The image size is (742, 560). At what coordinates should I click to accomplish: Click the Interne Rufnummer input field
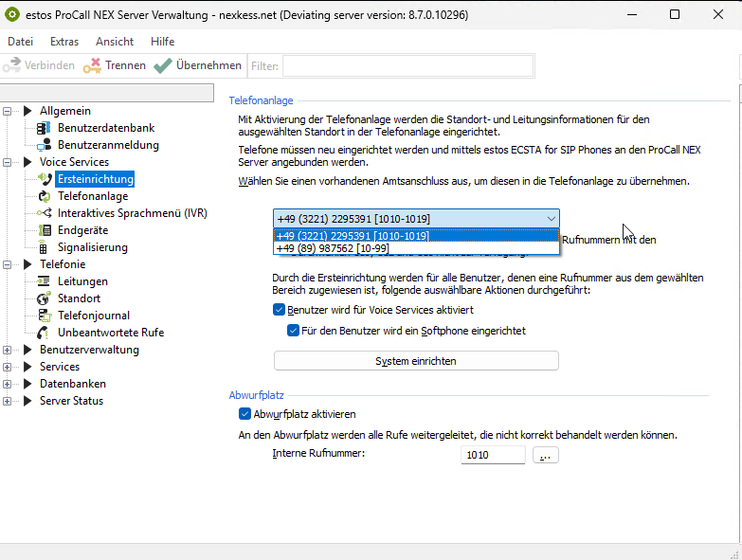(493, 456)
